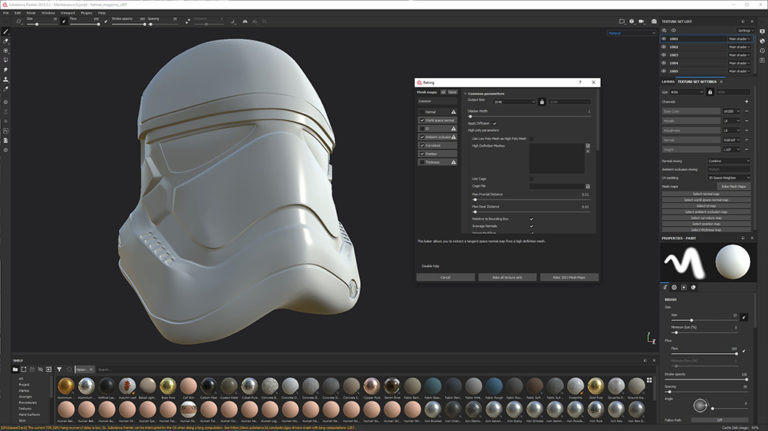Adjust the Dilation Width slider

(x=529, y=117)
